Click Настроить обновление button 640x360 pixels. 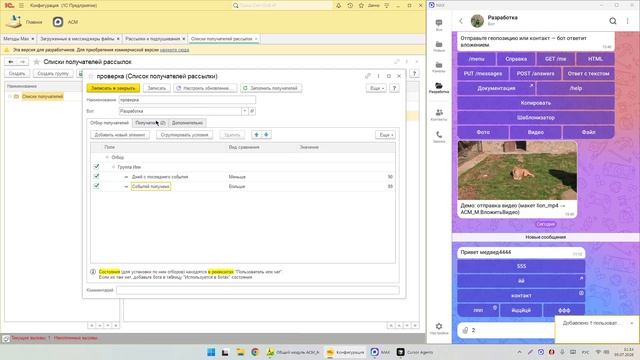point(206,88)
